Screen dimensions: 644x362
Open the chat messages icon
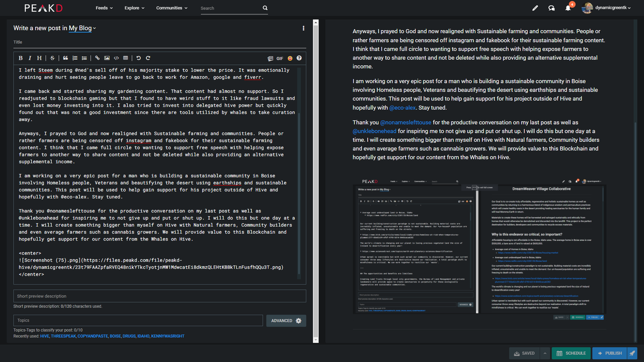click(x=551, y=8)
